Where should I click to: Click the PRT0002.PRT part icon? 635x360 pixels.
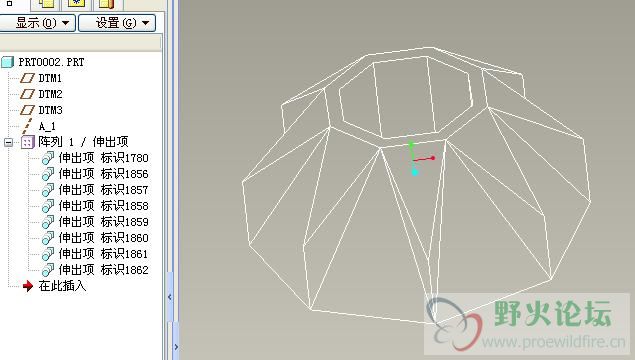click(x=8, y=62)
